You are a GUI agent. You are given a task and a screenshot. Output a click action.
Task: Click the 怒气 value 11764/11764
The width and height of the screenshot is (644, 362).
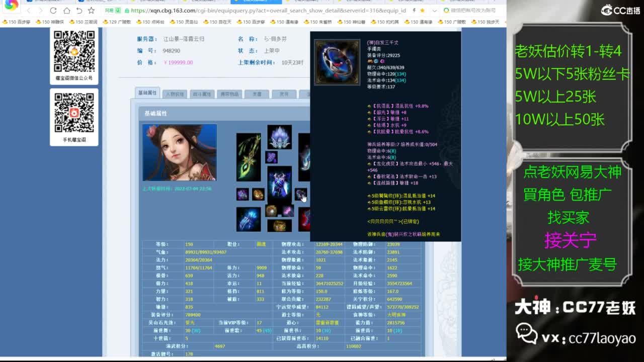tap(199, 268)
